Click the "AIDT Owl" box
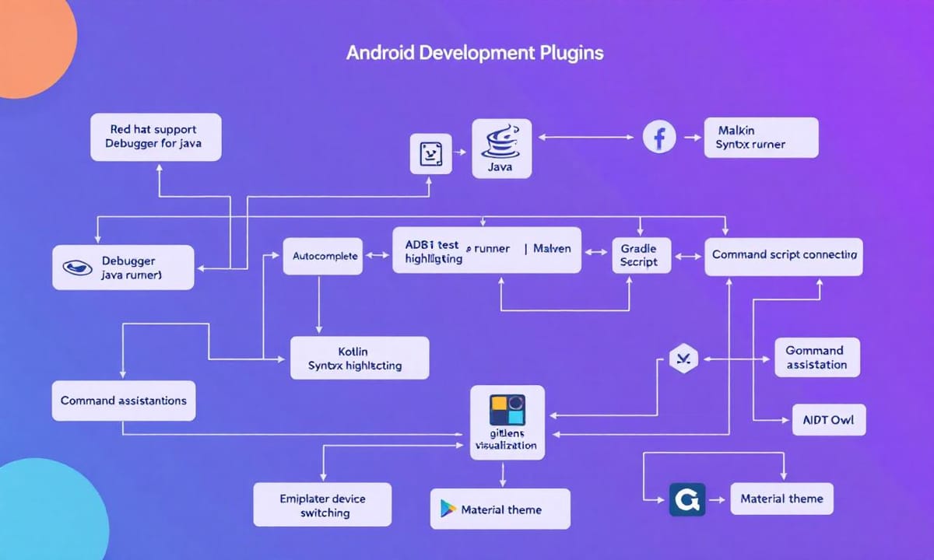Viewport: 934px width, 560px height. coord(828,419)
